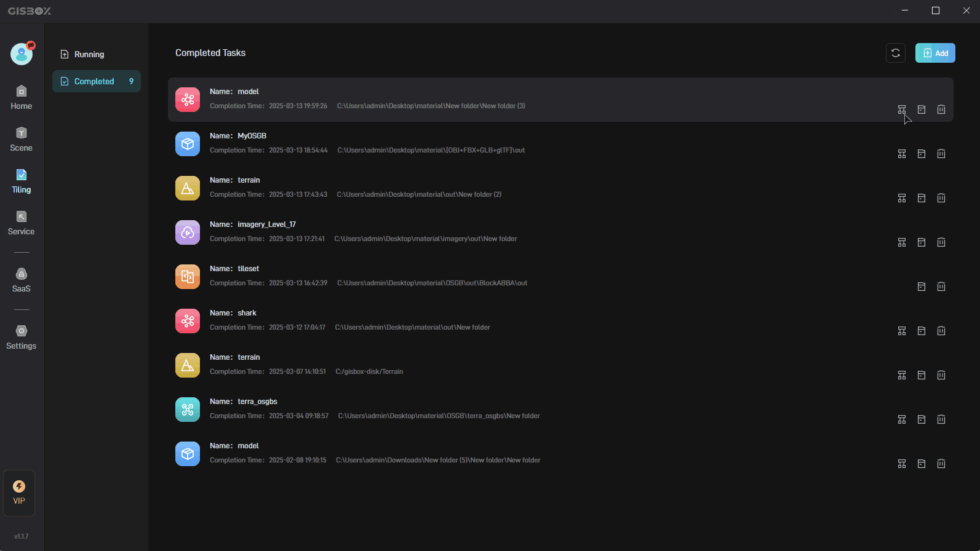The height and width of the screenshot is (551, 980).
Task: Click the tileset orange task icon
Action: point(188,277)
